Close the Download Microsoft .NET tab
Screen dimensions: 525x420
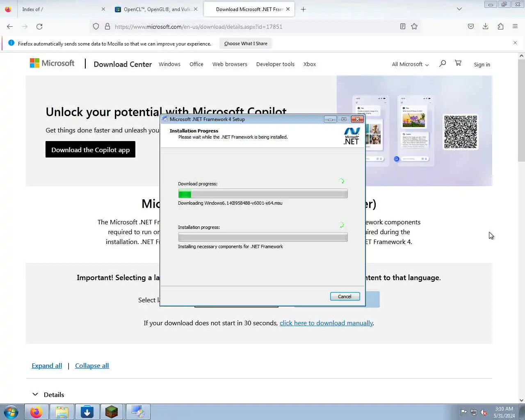288,9
